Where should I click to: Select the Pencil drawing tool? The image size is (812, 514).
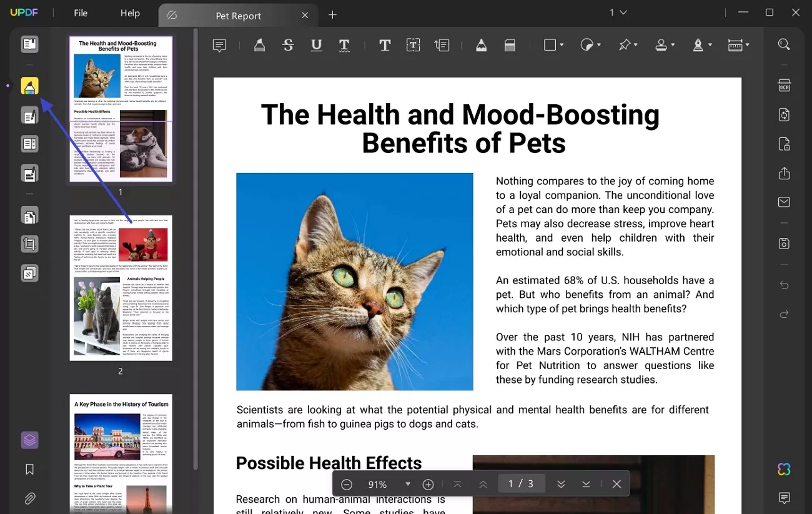[x=481, y=45]
